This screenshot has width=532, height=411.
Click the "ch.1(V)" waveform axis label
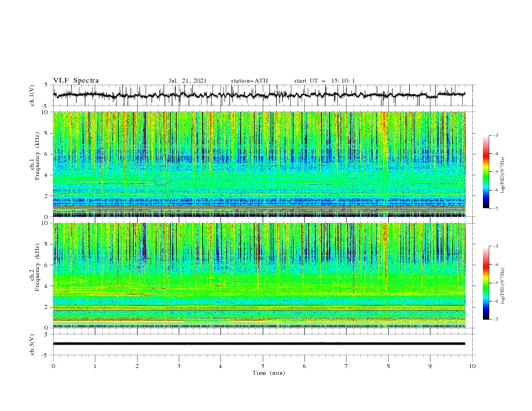[x=32, y=95]
